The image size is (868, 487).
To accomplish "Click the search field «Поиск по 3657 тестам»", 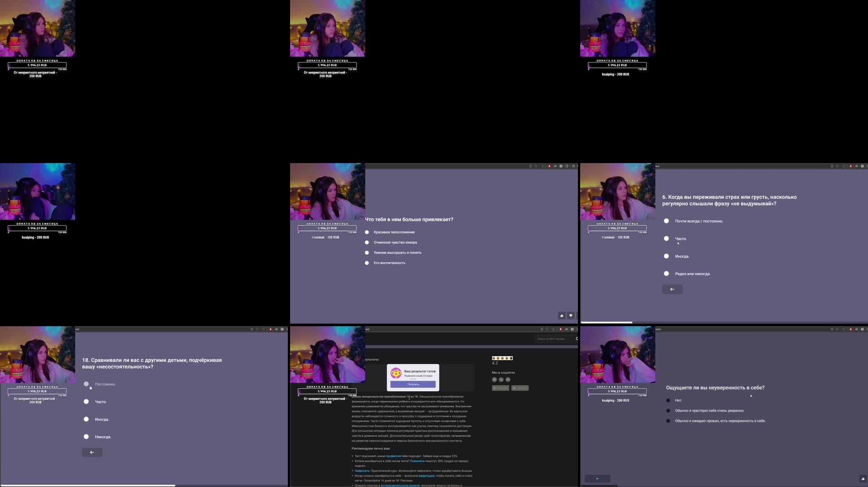I will pos(551,338).
